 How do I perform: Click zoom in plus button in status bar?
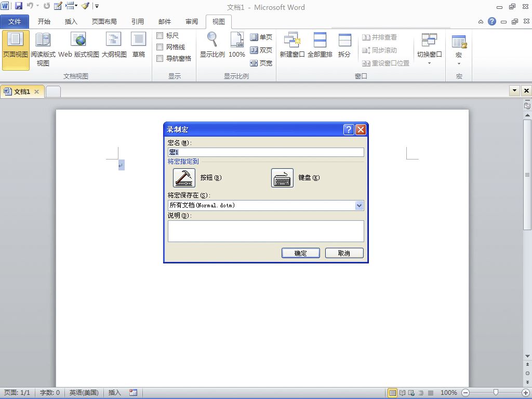[x=525, y=393]
